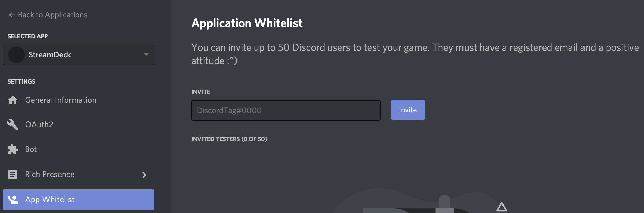This screenshot has width=644, height=213.
Task: Click the OAuth2 wrench icon
Action: point(12,125)
